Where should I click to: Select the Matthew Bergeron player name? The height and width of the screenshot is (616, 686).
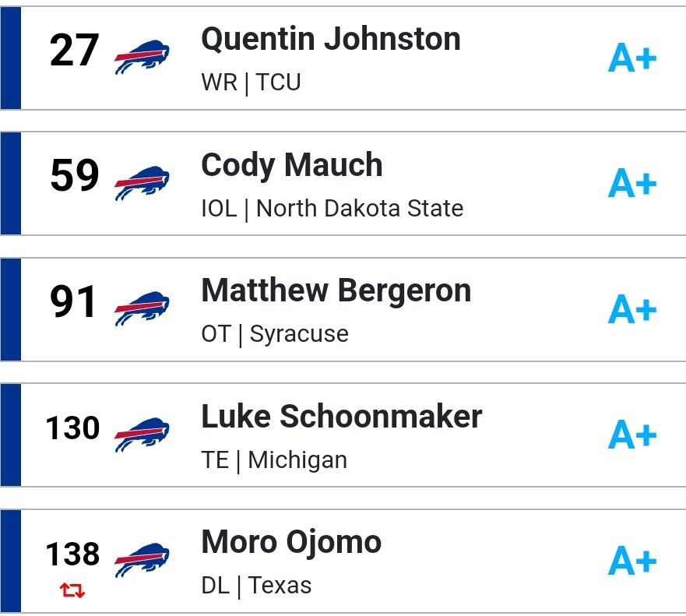point(336,291)
